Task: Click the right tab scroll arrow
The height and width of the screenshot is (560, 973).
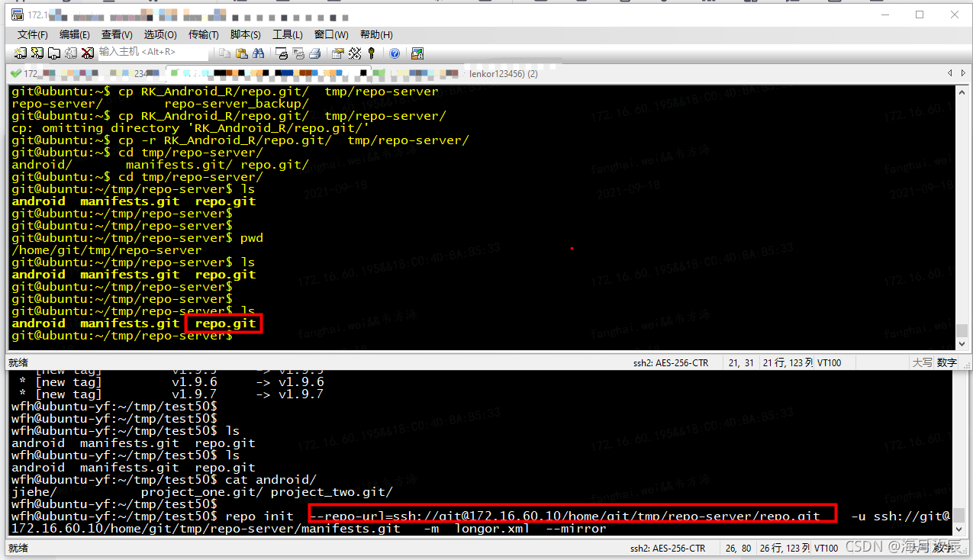Action: tap(963, 73)
